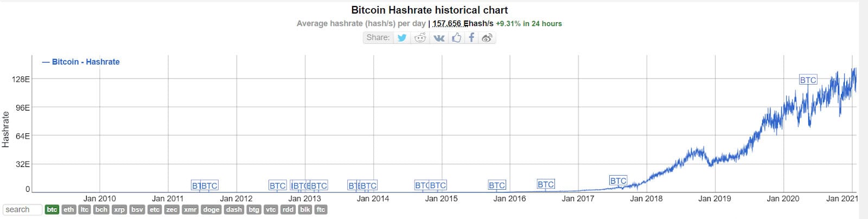Open the BTC marker near Jan 2016
The image size is (868, 219).
(x=497, y=185)
